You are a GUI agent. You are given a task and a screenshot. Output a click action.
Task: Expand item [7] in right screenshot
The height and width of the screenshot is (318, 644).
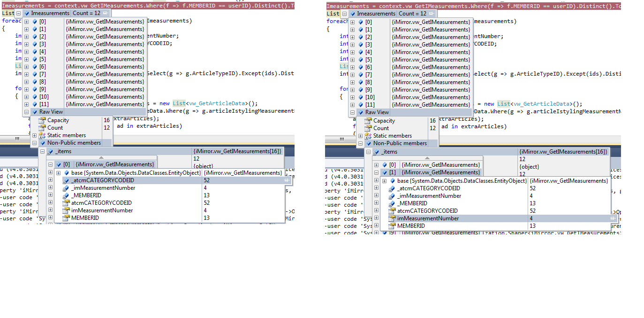352,75
